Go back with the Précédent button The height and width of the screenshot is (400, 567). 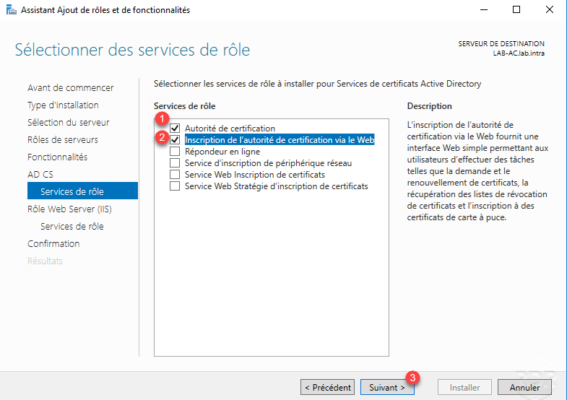pos(327,387)
